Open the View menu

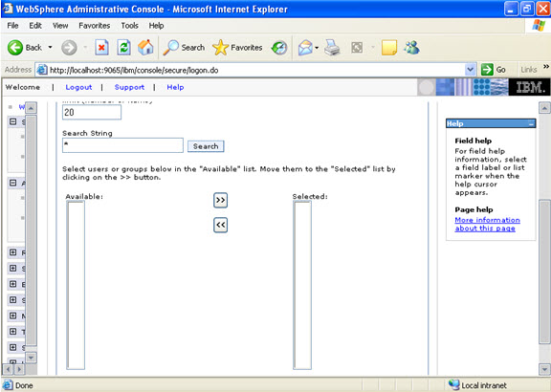(x=60, y=26)
